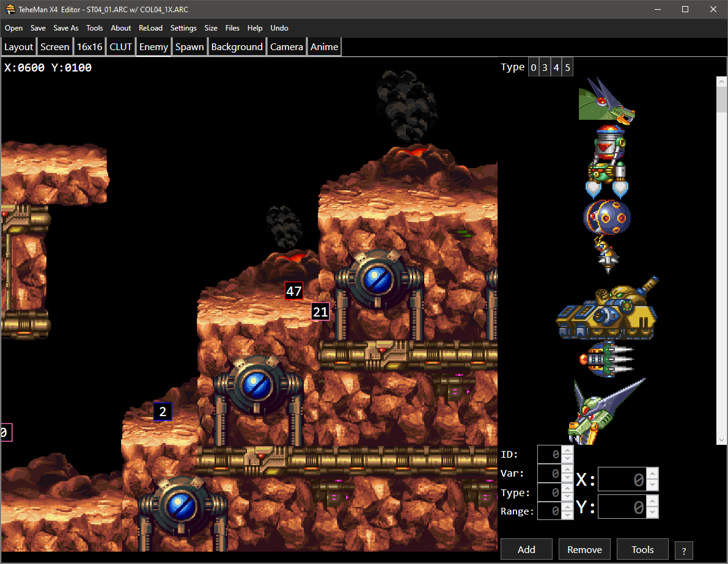
Task: Click the Remove button
Action: coord(584,549)
